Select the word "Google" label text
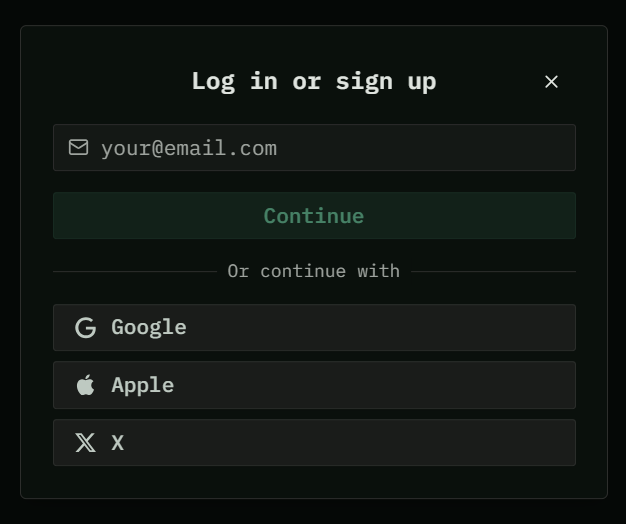The width and height of the screenshot is (626, 524). click(x=149, y=328)
